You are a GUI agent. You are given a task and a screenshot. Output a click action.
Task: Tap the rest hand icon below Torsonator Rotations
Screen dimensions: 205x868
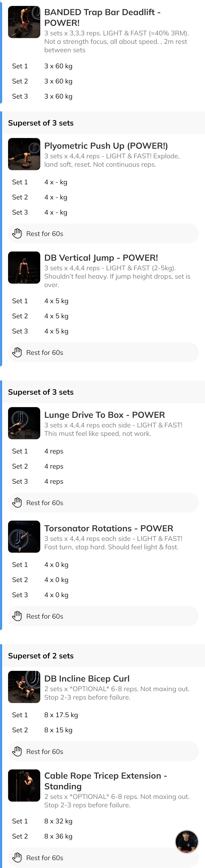tap(17, 616)
